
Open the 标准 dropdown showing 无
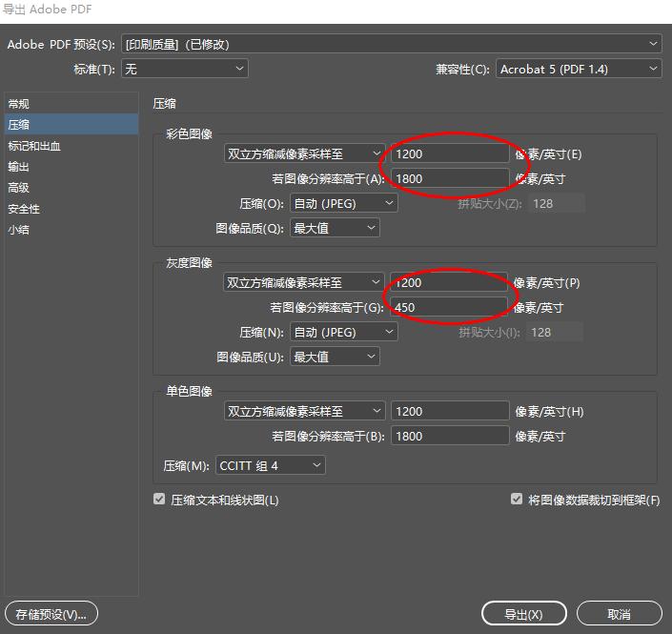coord(185,69)
